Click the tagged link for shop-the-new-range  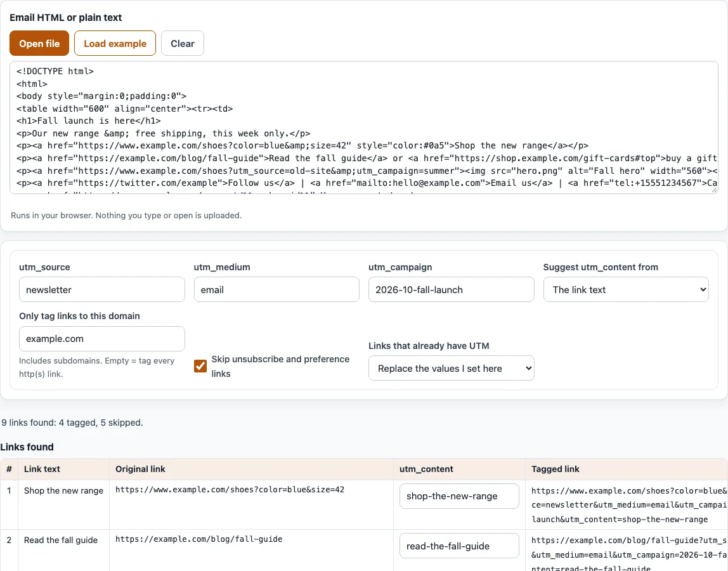(x=629, y=505)
